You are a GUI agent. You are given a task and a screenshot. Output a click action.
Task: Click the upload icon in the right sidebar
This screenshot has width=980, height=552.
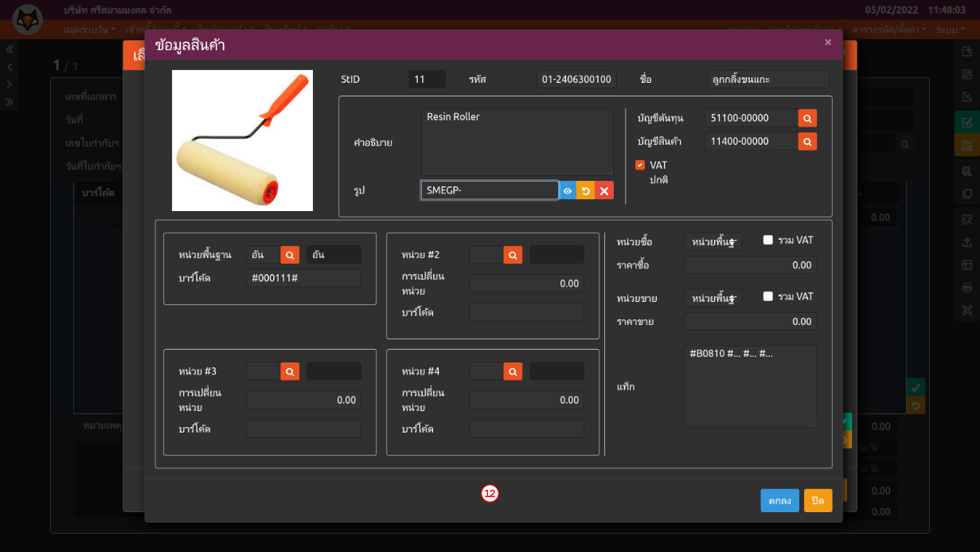967,242
